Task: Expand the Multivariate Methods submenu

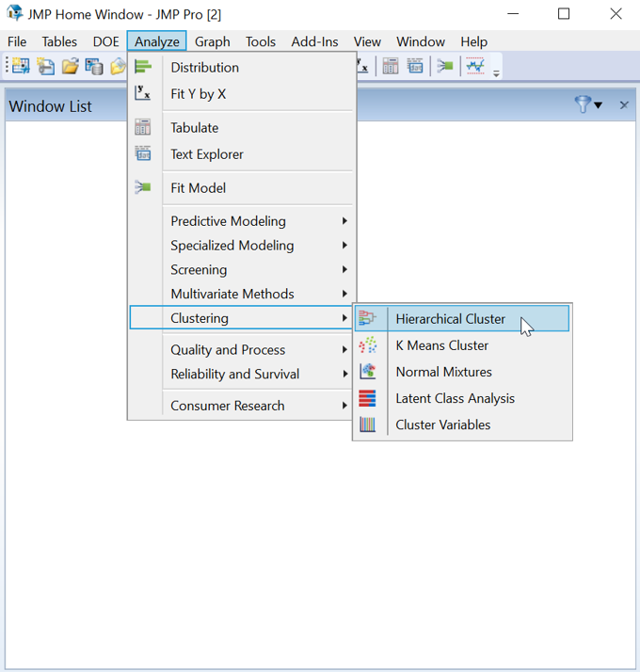Action: 243,294
